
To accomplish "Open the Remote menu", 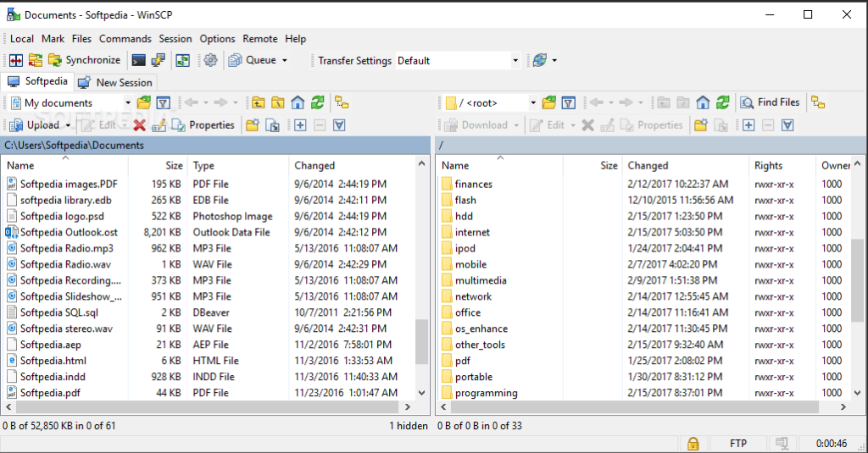I will (259, 39).
